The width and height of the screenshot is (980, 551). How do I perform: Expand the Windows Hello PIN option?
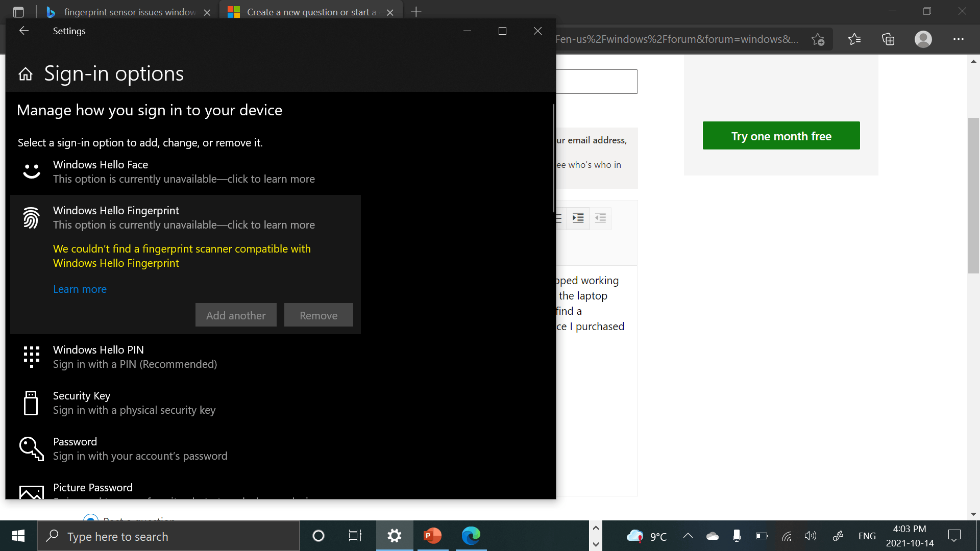pos(185,357)
